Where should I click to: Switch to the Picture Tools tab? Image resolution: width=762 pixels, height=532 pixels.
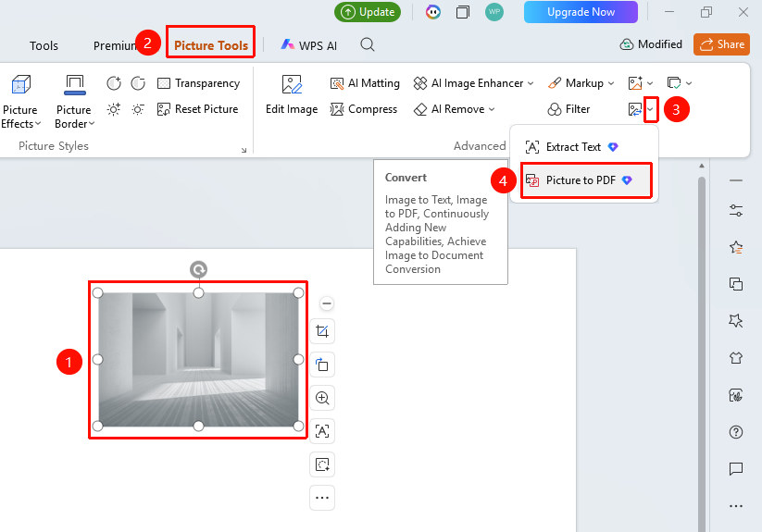[x=211, y=45]
